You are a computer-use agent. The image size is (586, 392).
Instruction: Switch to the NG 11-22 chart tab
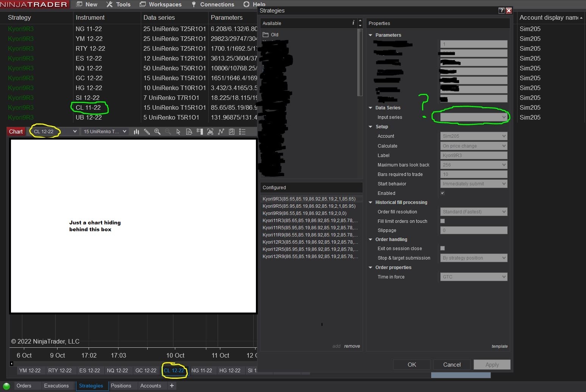point(202,370)
